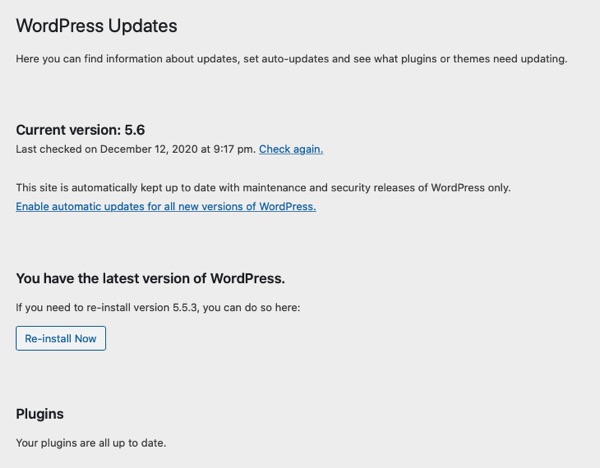Select "You have the latest version" heading

tap(150, 278)
